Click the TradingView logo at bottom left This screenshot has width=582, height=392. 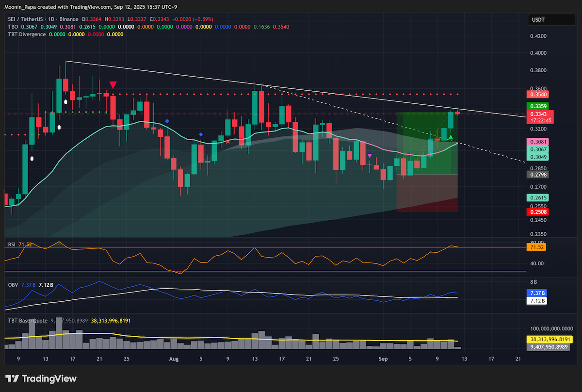(x=41, y=378)
